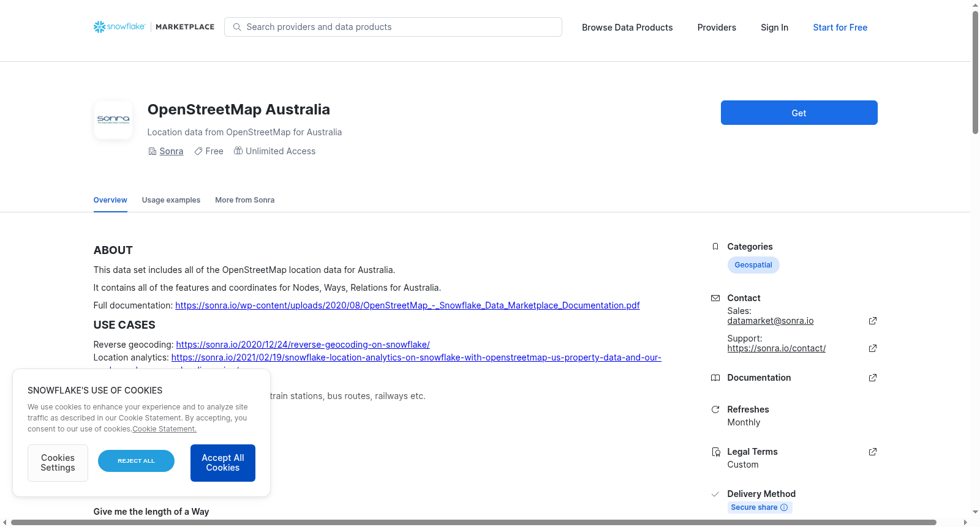The image size is (980, 527).
Task: Open the Providers nav item
Action: tap(717, 28)
